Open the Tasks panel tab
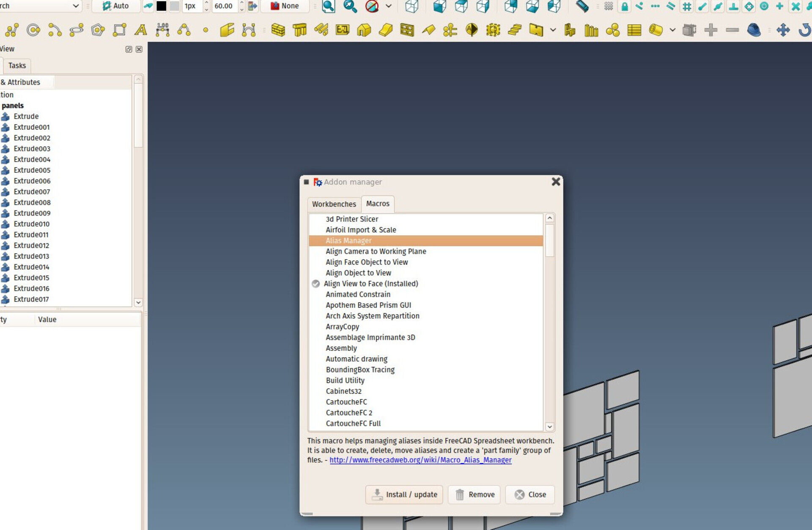 (x=17, y=66)
